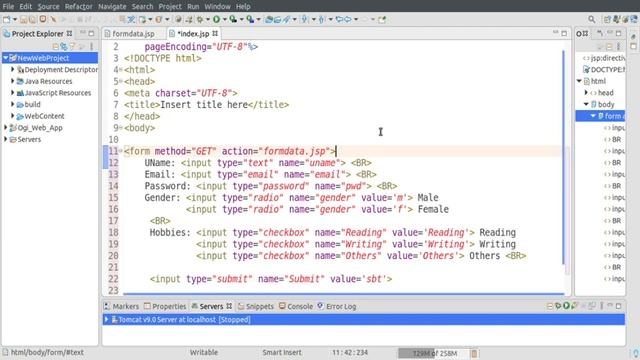Image resolution: width=640 pixels, height=360 pixels.
Task: Click the Save All toolbar icon
Action: point(32,19)
